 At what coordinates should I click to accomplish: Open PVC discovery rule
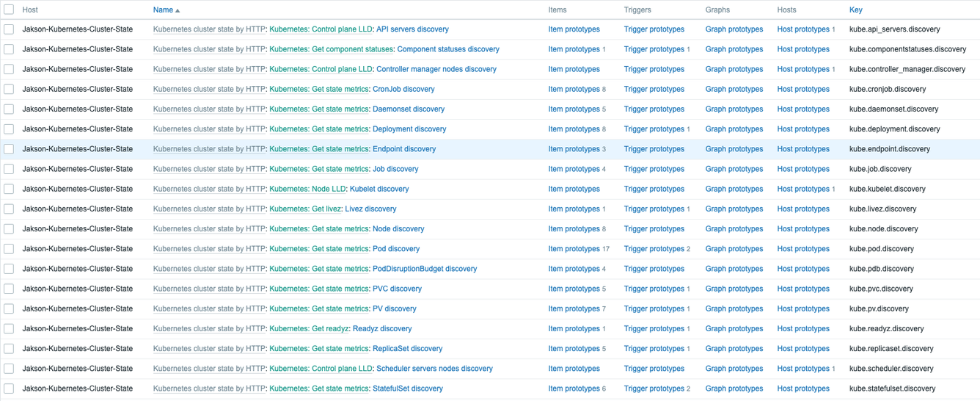click(397, 289)
